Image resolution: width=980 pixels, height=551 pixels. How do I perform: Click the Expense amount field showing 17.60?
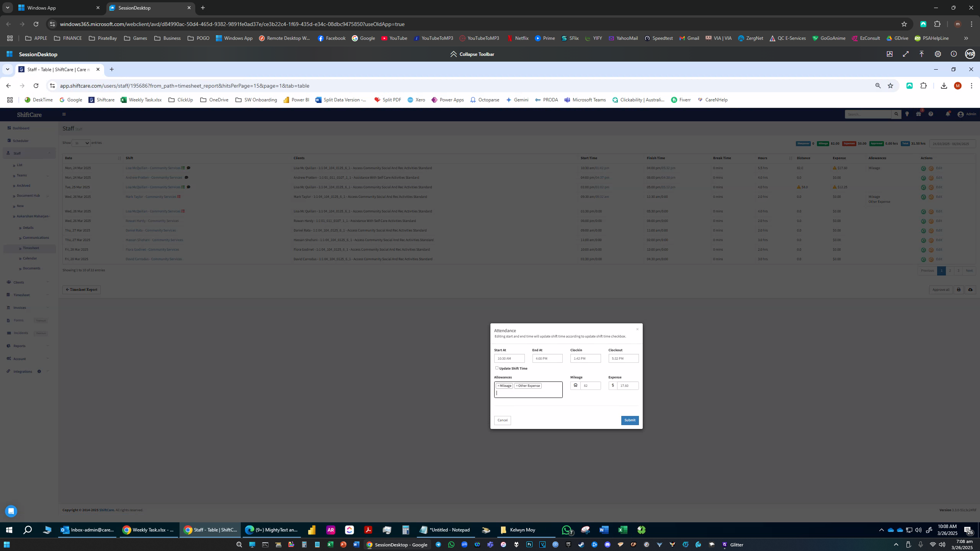pos(628,386)
